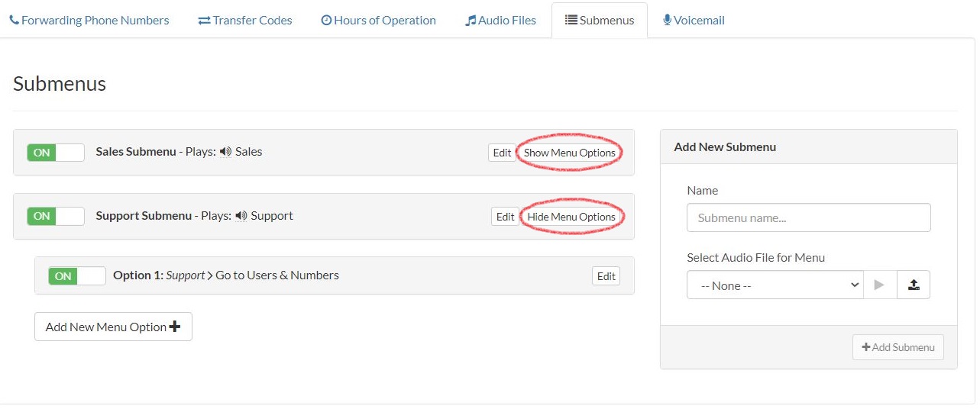This screenshot has height=409, width=980.
Task: Click the music note icon on Audio Files
Action: (x=471, y=21)
